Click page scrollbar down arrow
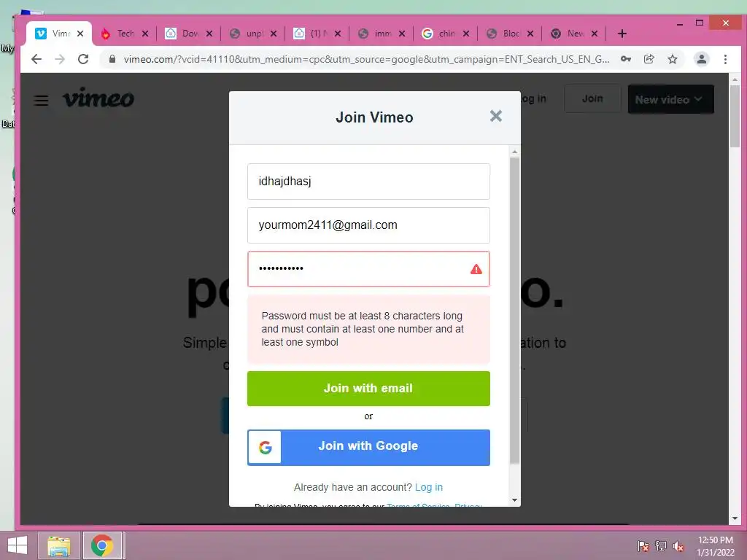This screenshot has height=560, width=747. click(x=735, y=518)
